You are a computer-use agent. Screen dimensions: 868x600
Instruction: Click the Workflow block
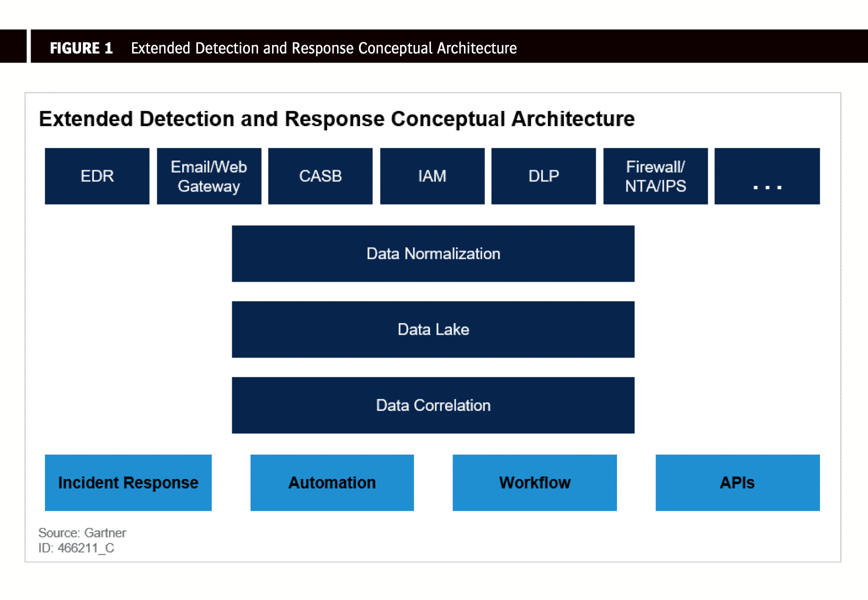(534, 482)
